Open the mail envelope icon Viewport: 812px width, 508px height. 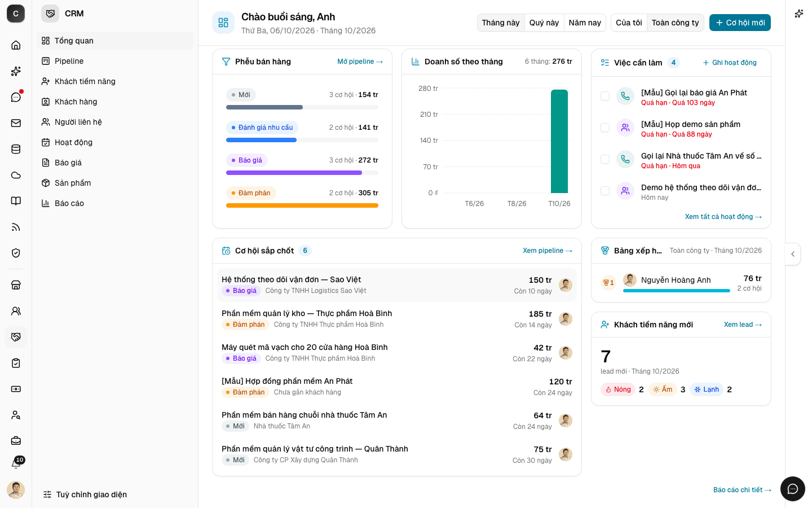coord(16,123)
